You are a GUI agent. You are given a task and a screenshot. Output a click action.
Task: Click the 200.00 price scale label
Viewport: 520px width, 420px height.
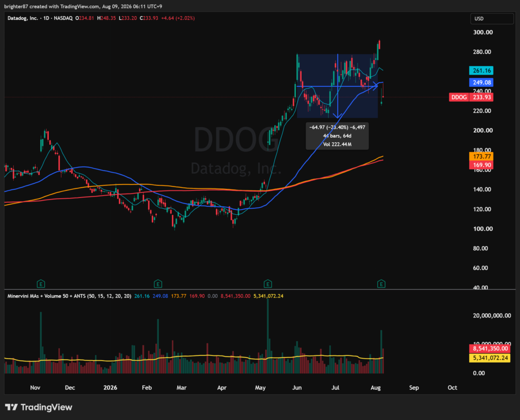(482, 131)
